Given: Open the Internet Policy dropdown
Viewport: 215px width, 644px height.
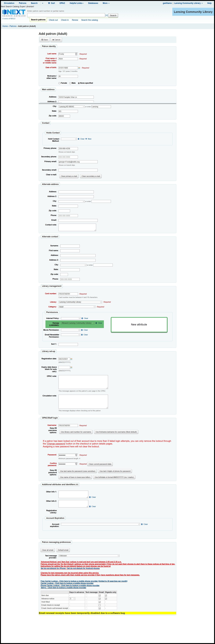Looking at the screenshot, I should point(71,318).
